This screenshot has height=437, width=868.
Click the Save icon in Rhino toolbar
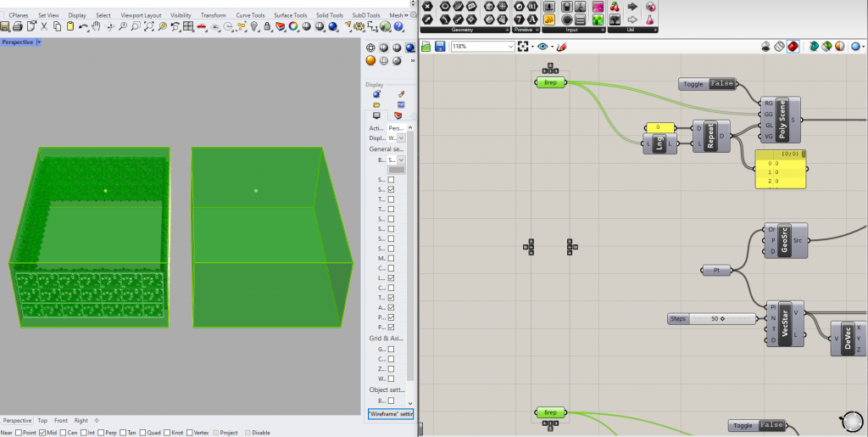pos(5,26)
